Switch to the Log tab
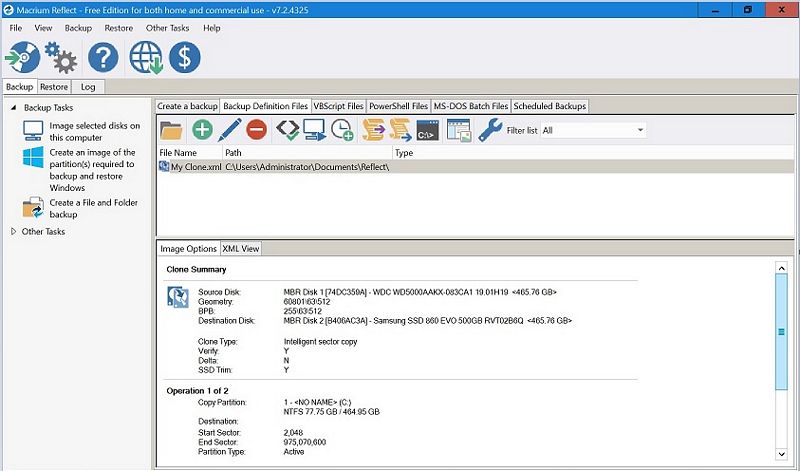Screen dimensions: 800x471 88,87
